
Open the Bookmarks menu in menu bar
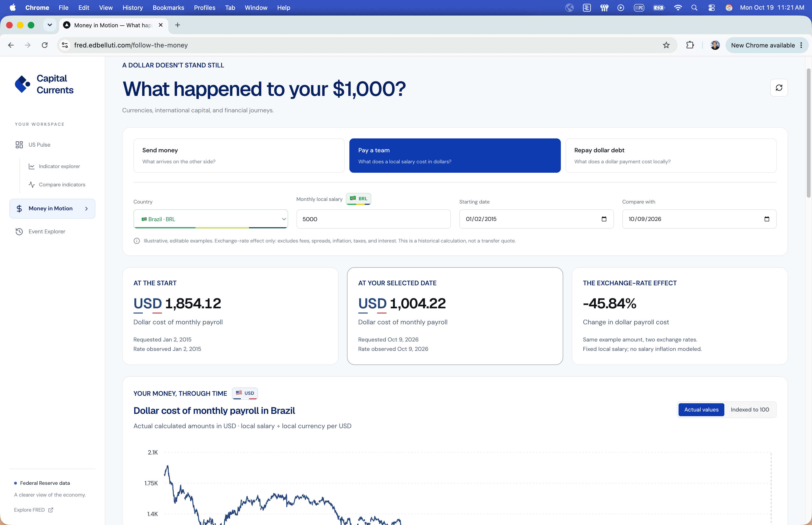click(168, 8)
